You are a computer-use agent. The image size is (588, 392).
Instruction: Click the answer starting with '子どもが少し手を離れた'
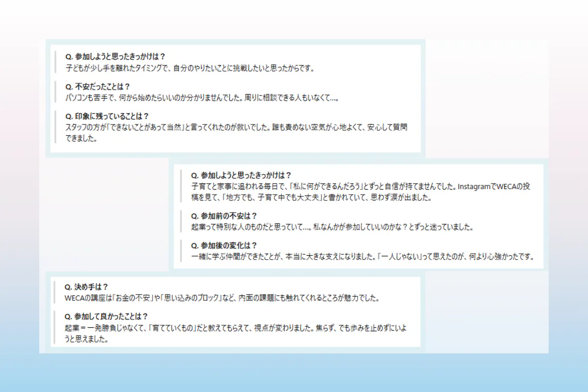(x=190, y=68)
